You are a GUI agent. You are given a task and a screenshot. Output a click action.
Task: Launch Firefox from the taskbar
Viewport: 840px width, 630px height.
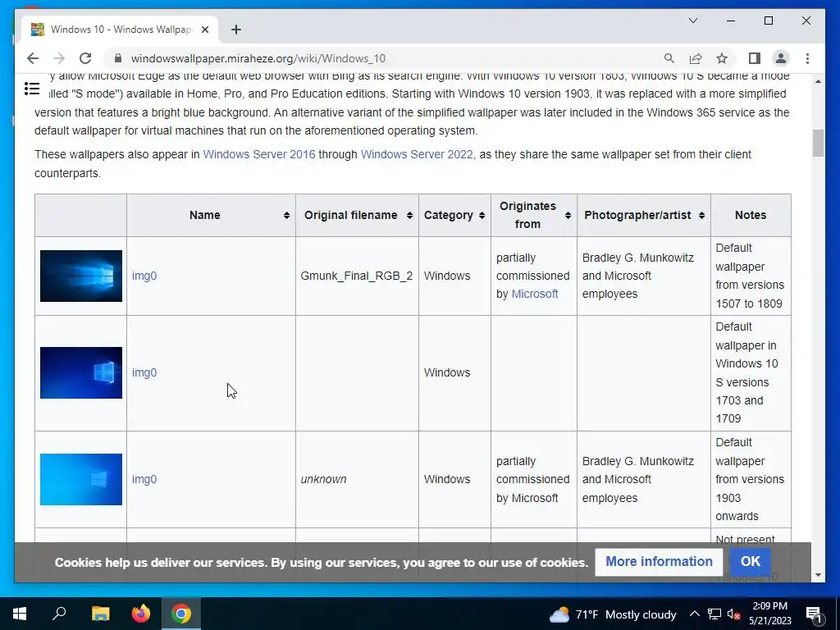pos(141,614)
